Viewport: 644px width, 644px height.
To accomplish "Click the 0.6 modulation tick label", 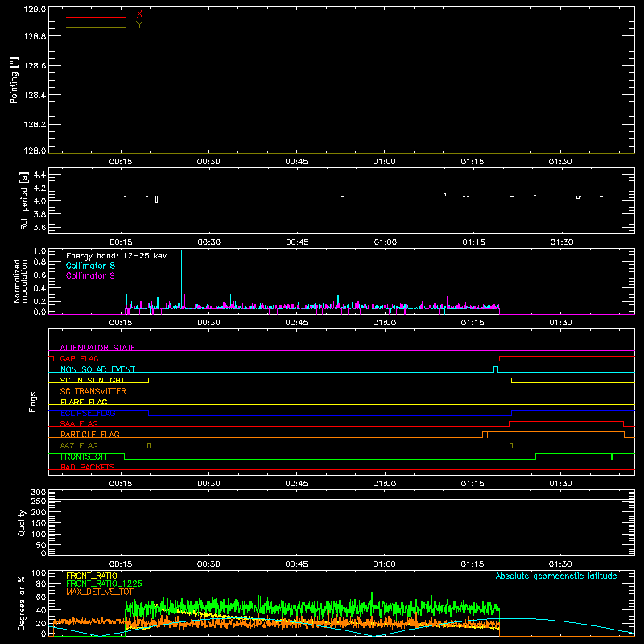I will point(39,275).
